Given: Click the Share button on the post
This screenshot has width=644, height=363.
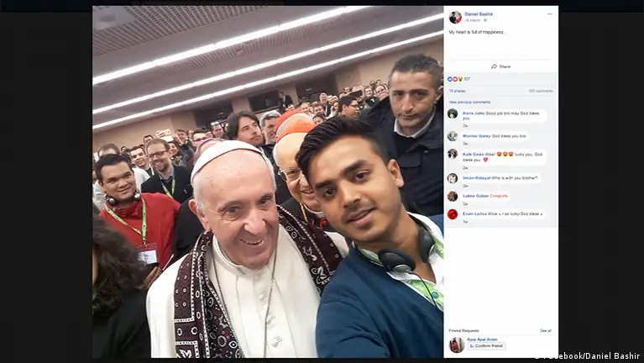Looking at the screenshot, I should 500,66.
